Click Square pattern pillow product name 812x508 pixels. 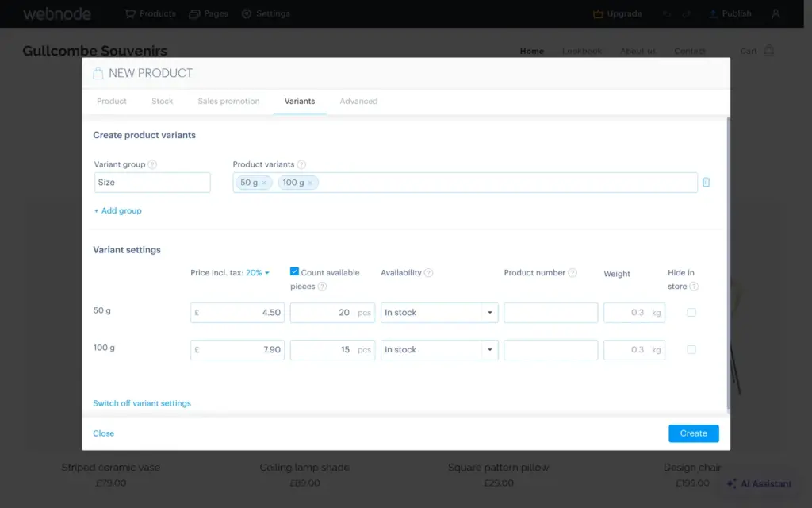[498, 467]
